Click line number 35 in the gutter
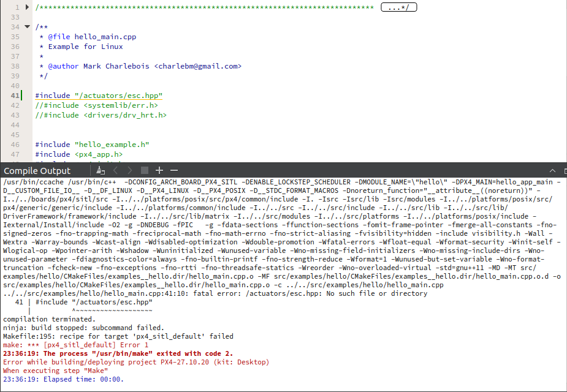This screenshot has height=392, width=567. tap(15, 37)
